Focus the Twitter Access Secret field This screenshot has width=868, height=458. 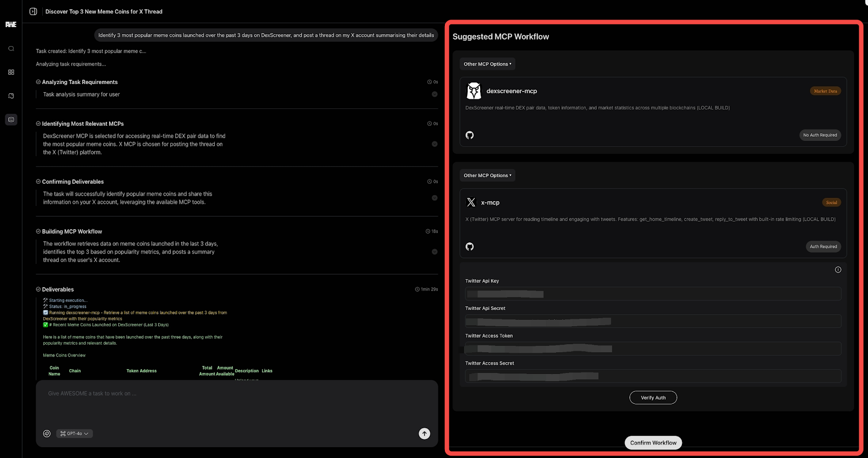[653, 376]
